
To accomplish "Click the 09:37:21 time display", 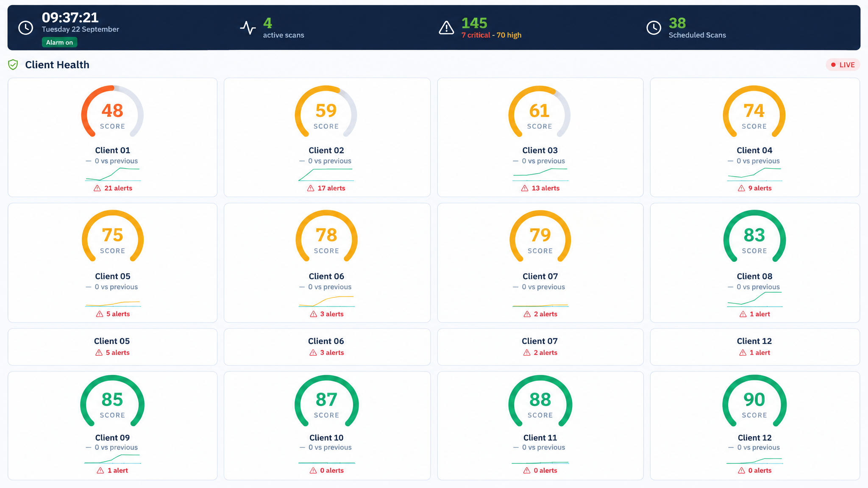I will coord(70,17).
